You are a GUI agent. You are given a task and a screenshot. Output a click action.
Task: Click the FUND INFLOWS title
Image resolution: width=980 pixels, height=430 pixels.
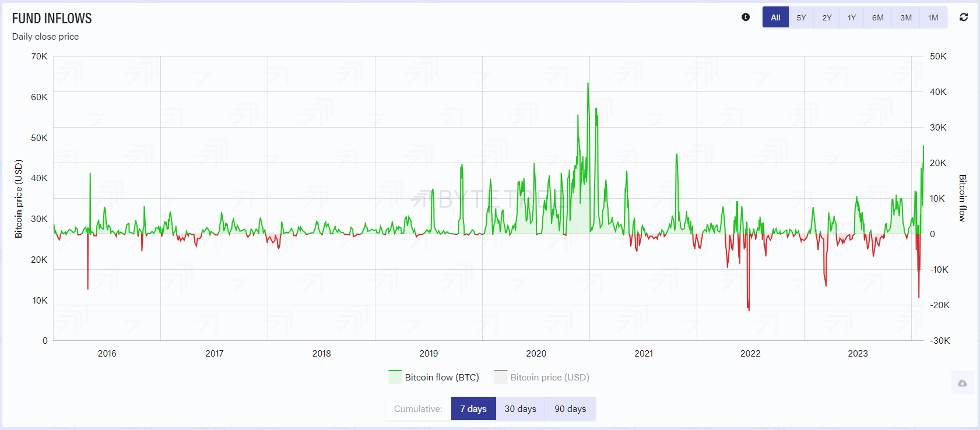click(52, 18)
